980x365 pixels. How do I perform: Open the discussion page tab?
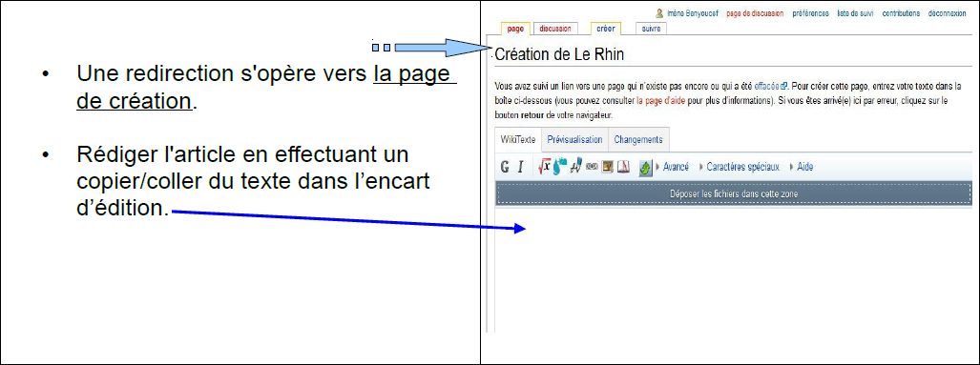tap(555, 28)
